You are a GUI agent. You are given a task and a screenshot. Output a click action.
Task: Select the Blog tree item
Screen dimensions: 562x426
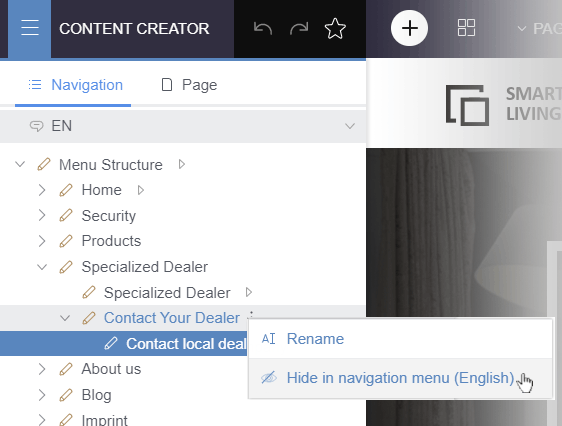coord(96,395)
